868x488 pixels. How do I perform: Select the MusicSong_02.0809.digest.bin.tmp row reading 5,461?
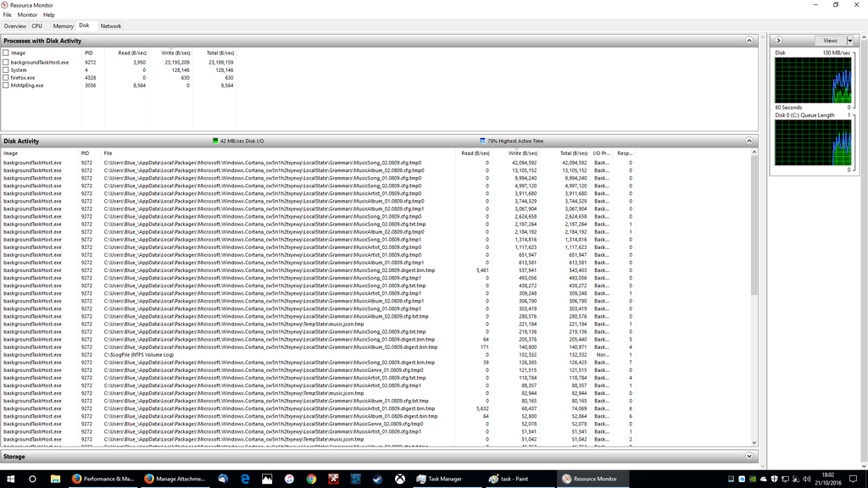tap(319, 270)
